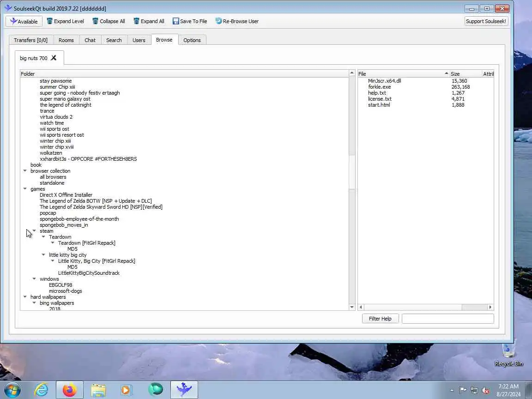The image size is (532, 399).
Task: Click file list horizontal scroll left arrow
Action: pyautogui.click(x=361, y=307)
